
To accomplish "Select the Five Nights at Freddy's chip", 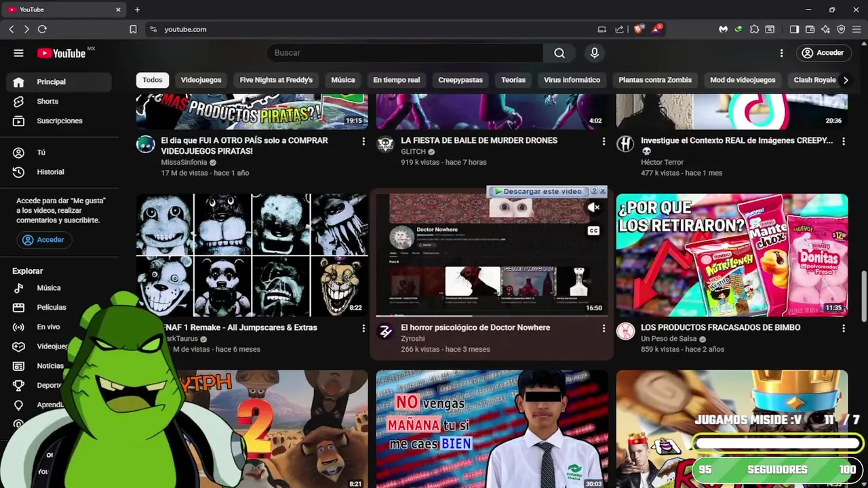I will pos(276,80).
